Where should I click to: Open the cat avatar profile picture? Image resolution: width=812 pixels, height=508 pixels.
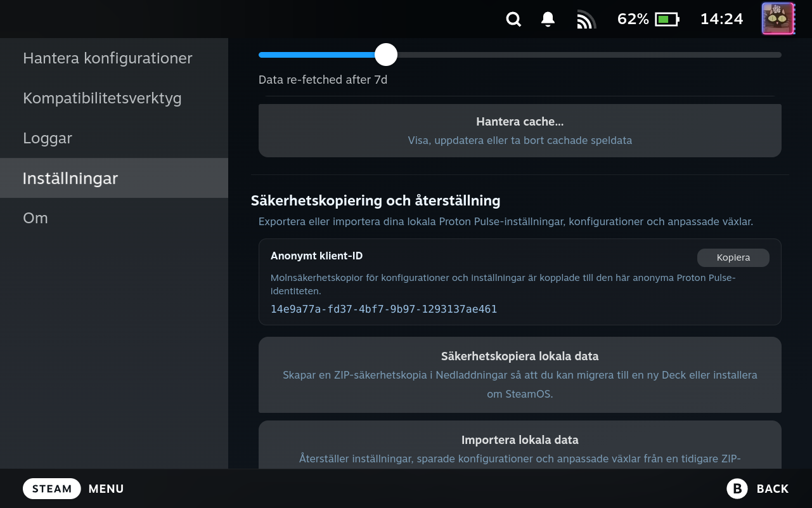(x=778, y=18)
